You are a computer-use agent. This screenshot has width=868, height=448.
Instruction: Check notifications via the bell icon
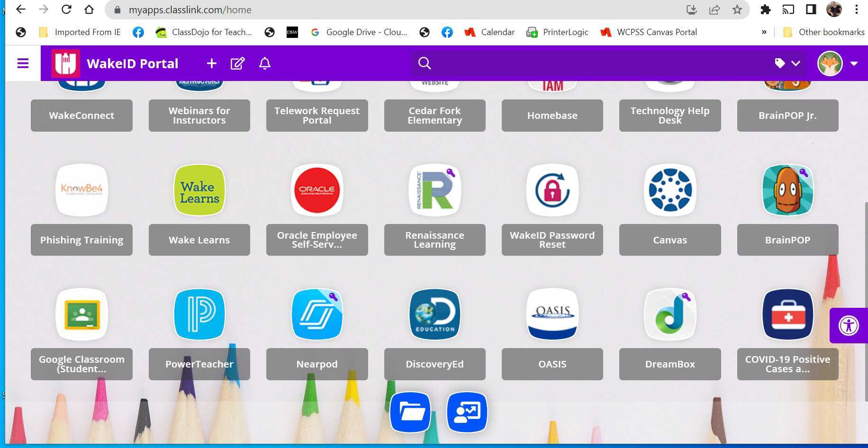click(x=265, y=63)
